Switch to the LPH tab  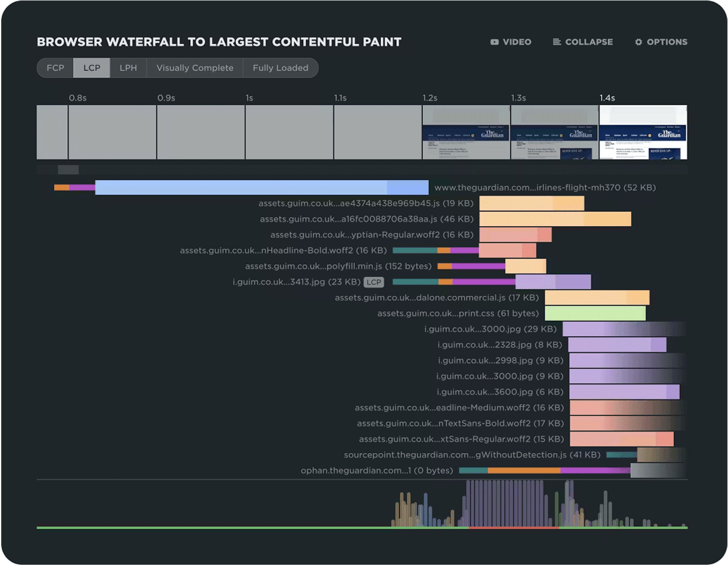point(128,68)
